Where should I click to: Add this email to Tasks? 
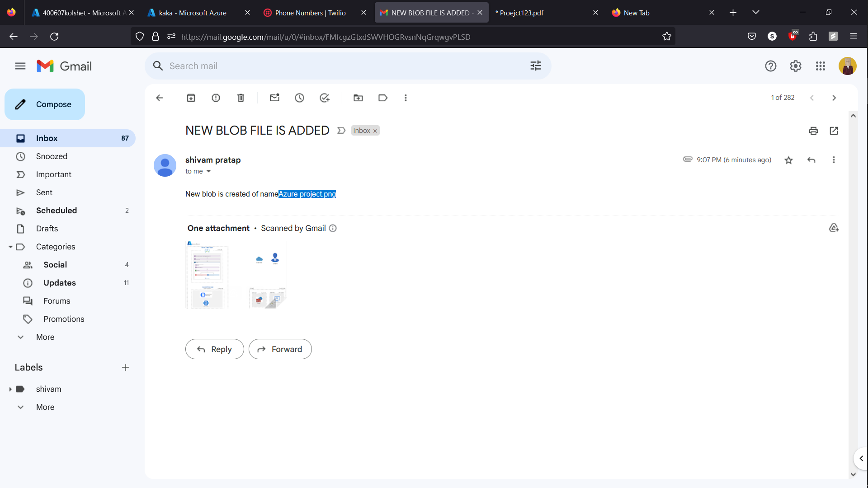(x=325, y=98)
